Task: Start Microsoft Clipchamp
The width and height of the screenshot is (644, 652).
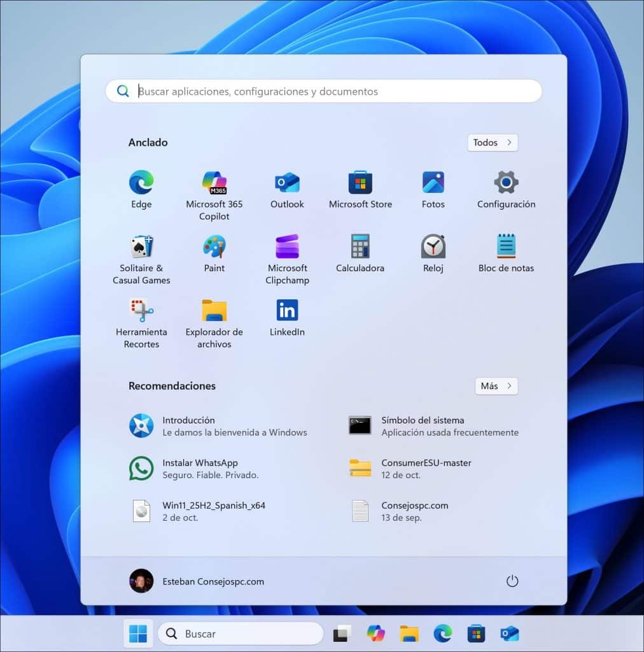Action: pos(287,248)
